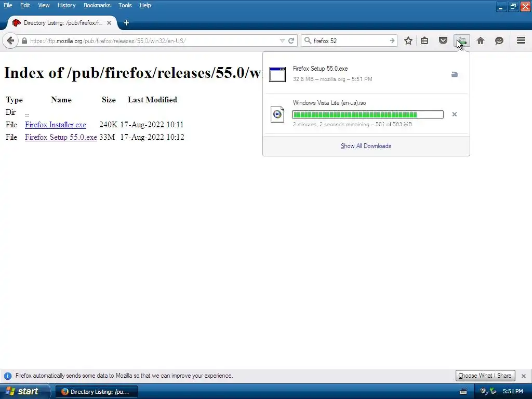The height and width of the screenshot is (399, 532).
Task: Toggle the downloads toolbar button
Action: 462,41
